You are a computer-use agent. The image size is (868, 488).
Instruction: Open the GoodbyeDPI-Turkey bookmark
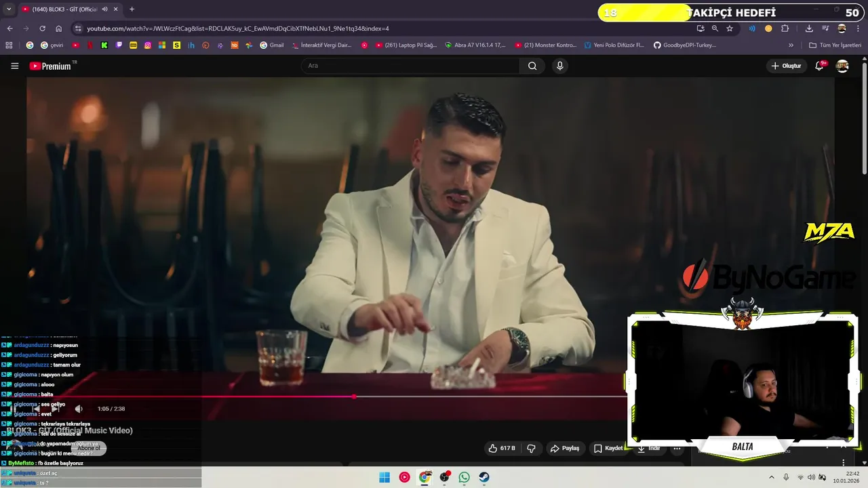(x=684, y=45)
